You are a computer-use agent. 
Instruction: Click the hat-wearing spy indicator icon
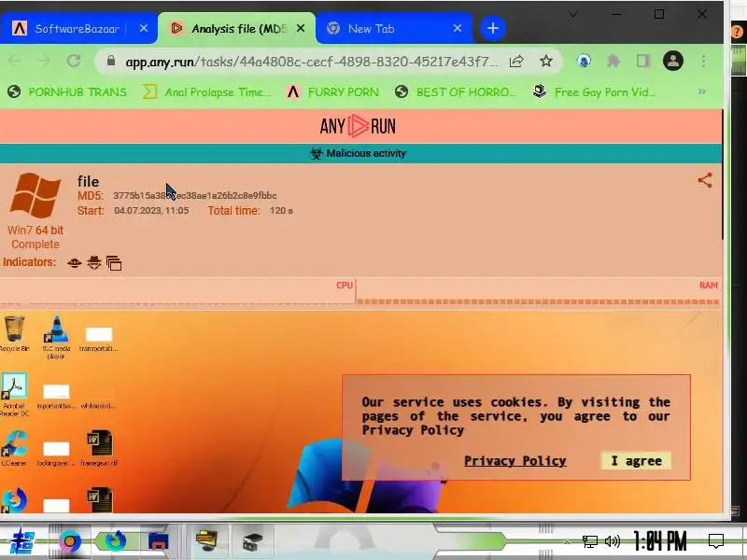pyautogui.click(x=94, y=262)
